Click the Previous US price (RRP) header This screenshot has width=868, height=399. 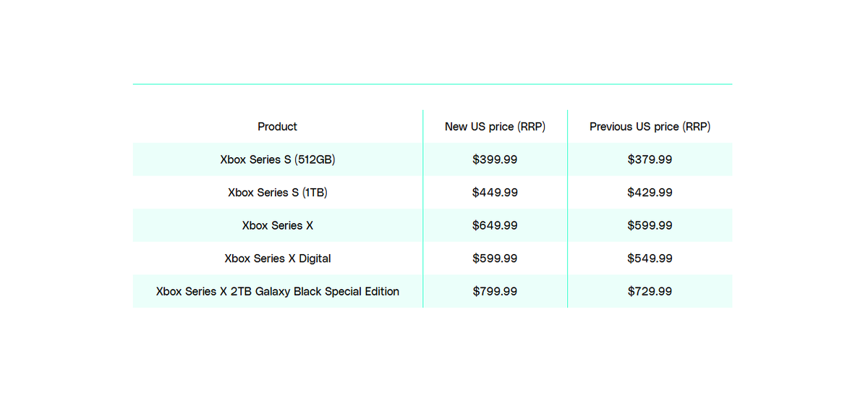(650, 127)
